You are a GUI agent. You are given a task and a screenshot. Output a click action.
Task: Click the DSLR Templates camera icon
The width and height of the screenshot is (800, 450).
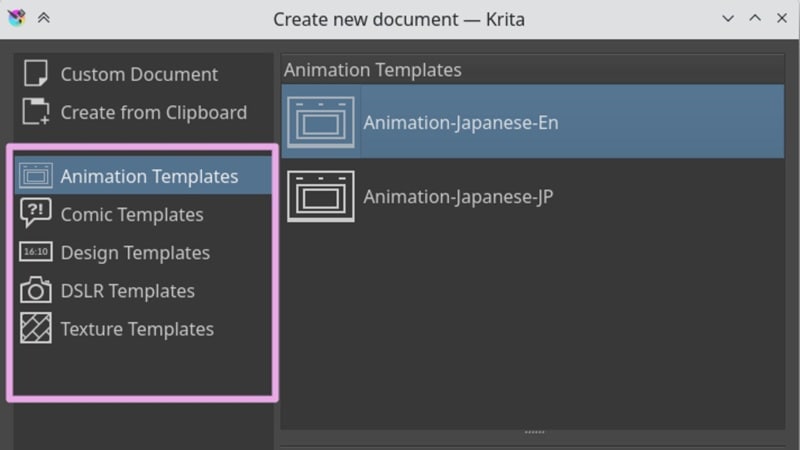coord(36,290)
